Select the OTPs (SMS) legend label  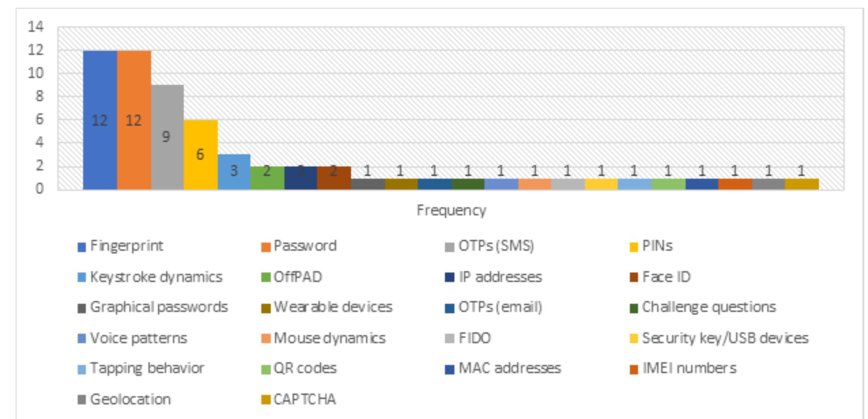pyautogui.click(x=496, y=246)
